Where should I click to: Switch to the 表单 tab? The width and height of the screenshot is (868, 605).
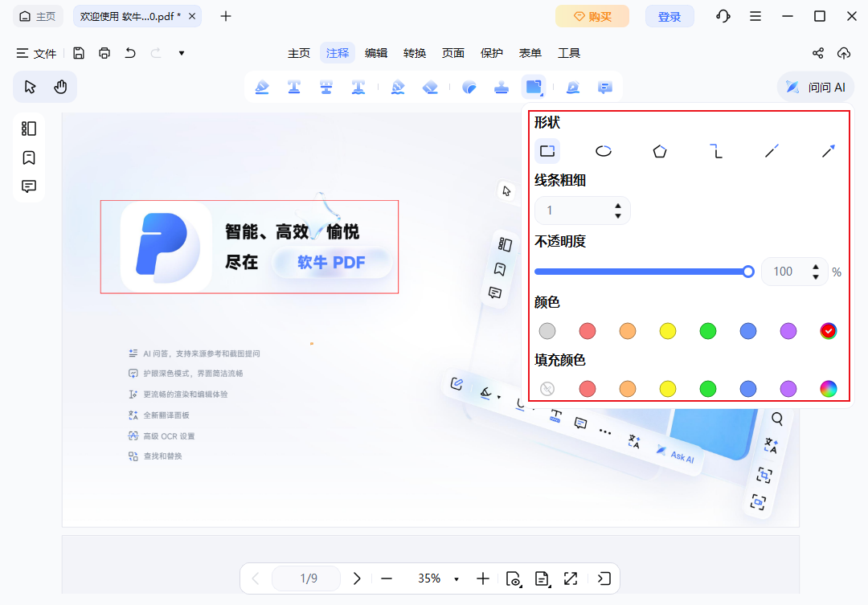click(x=530, y=53)
